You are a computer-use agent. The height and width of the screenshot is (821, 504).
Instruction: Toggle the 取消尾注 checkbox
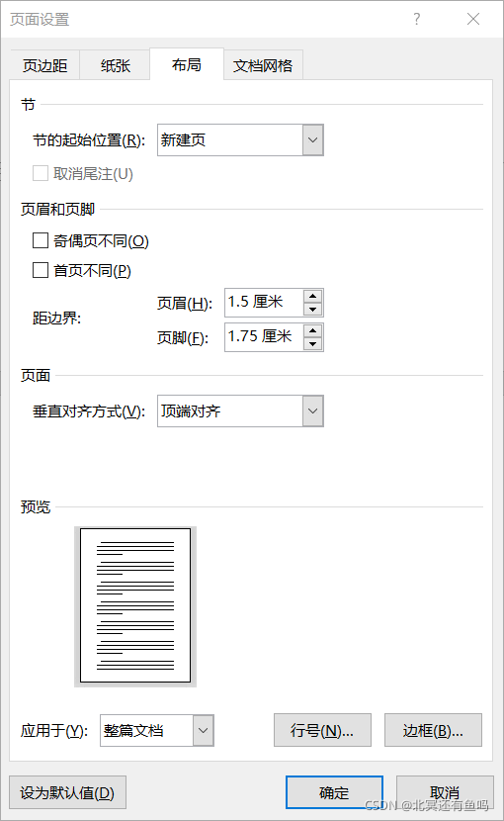[x=41, y=173]
